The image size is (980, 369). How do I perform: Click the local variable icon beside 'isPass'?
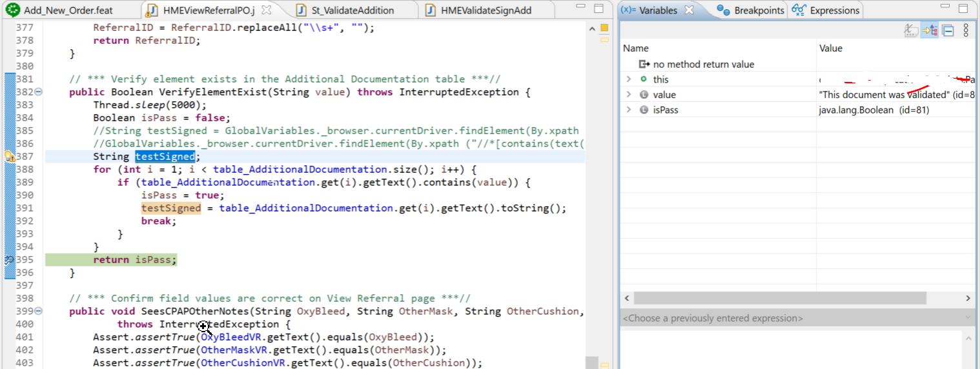(x=644, y=110)
